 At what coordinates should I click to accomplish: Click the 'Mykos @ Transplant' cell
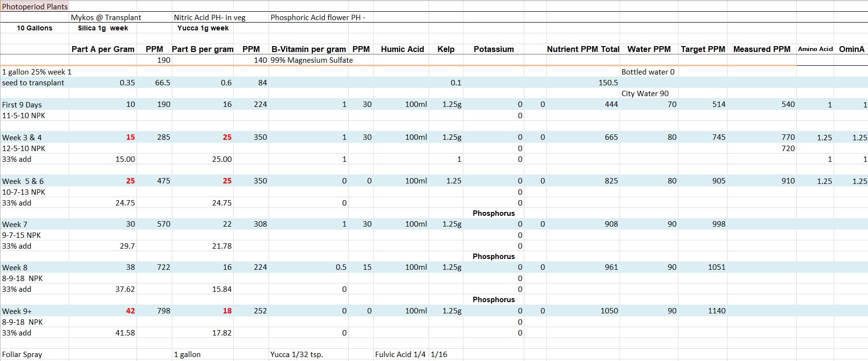point(106,17)
